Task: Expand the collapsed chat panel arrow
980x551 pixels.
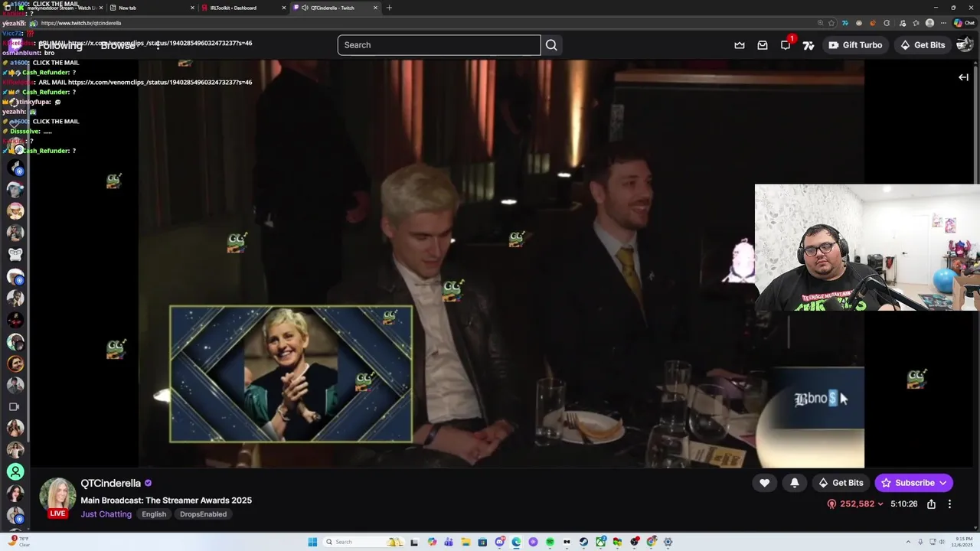Action: point(963,77)
